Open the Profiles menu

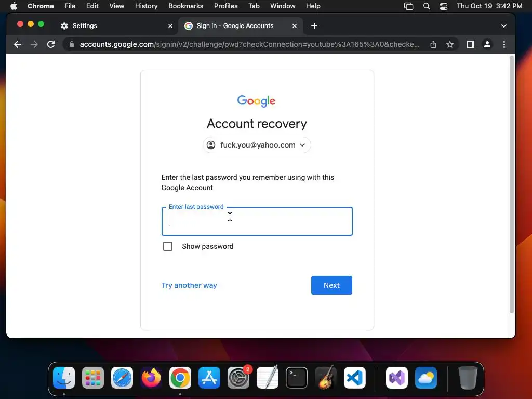226,6
